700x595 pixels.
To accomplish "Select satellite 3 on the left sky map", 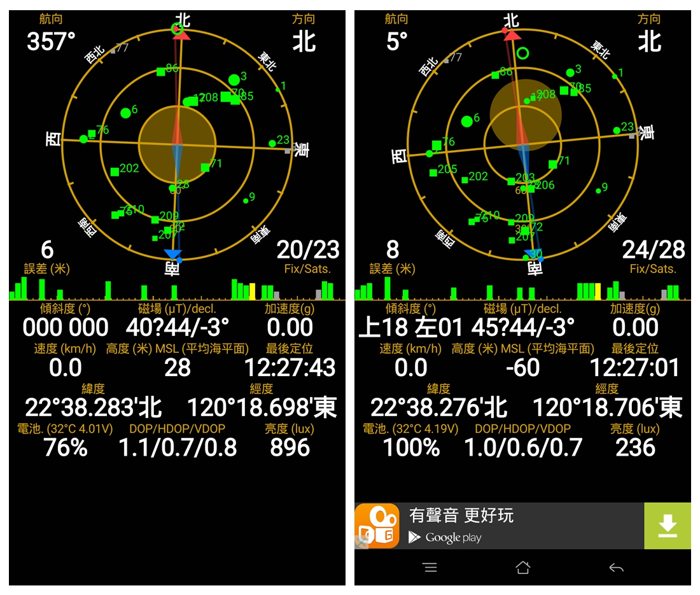I will tap(234, 80).
